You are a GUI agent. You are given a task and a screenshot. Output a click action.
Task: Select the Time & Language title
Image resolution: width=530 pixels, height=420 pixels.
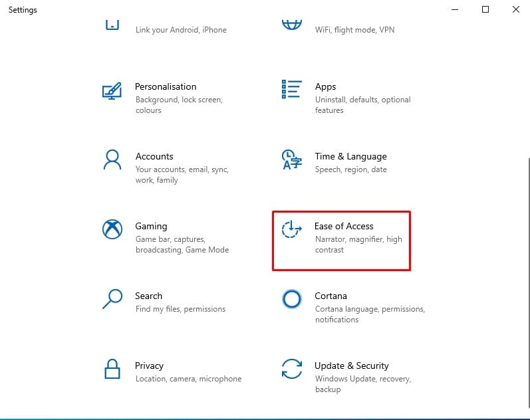[x=351, y=156]
